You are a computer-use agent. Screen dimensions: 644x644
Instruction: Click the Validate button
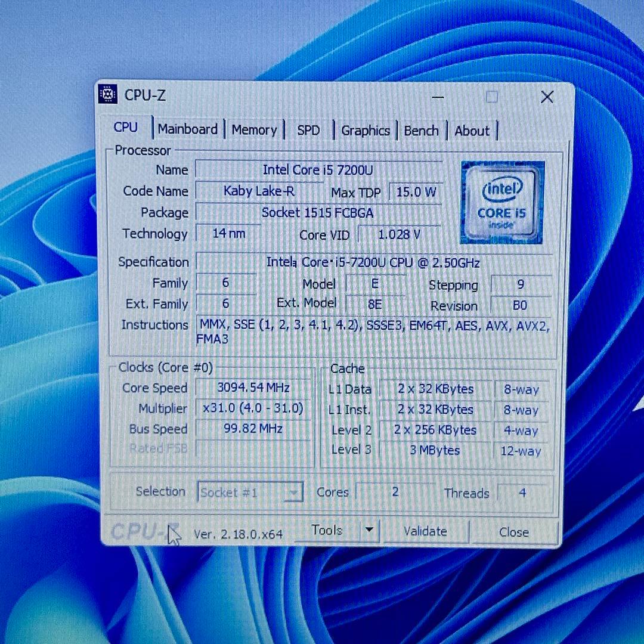(x=425, y=531)
